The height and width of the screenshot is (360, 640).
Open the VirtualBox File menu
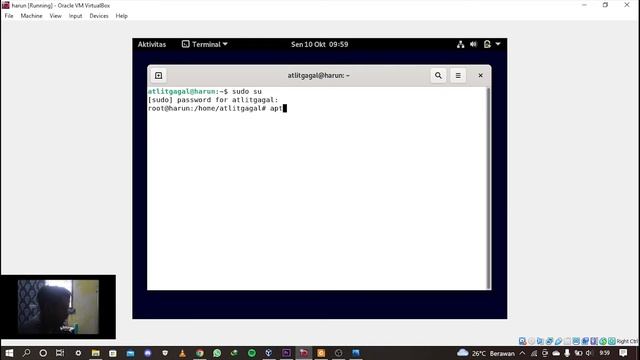coord(9,16)
